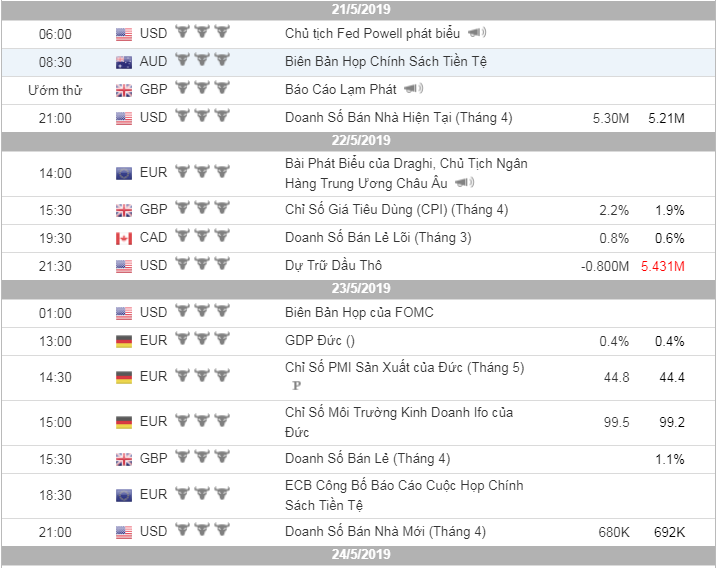The image size is (718, 568).
Task: Open Doanh Số Bán Nhà Hiện Tại event
Action: [x=398, y=117]
